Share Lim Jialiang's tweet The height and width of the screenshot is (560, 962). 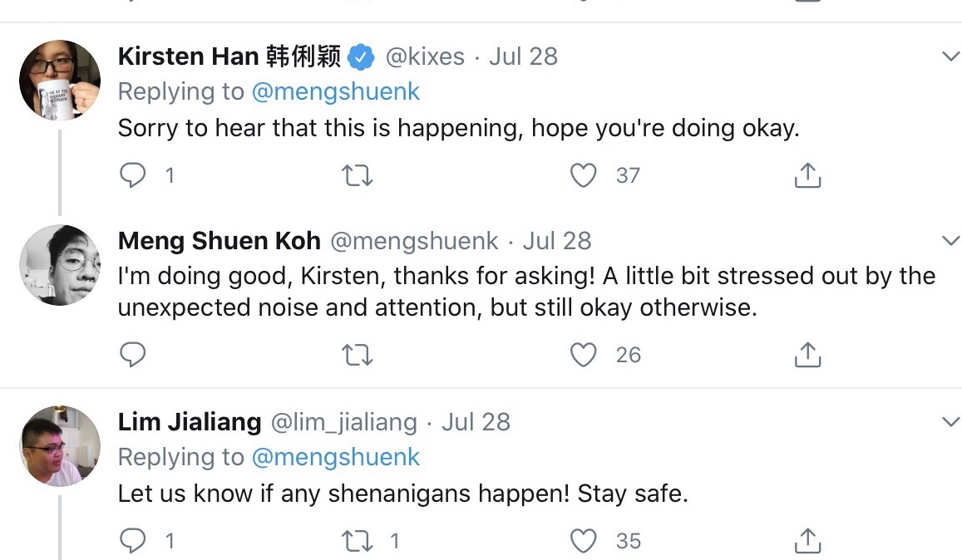pyautogui.click(x=807, y=540)
